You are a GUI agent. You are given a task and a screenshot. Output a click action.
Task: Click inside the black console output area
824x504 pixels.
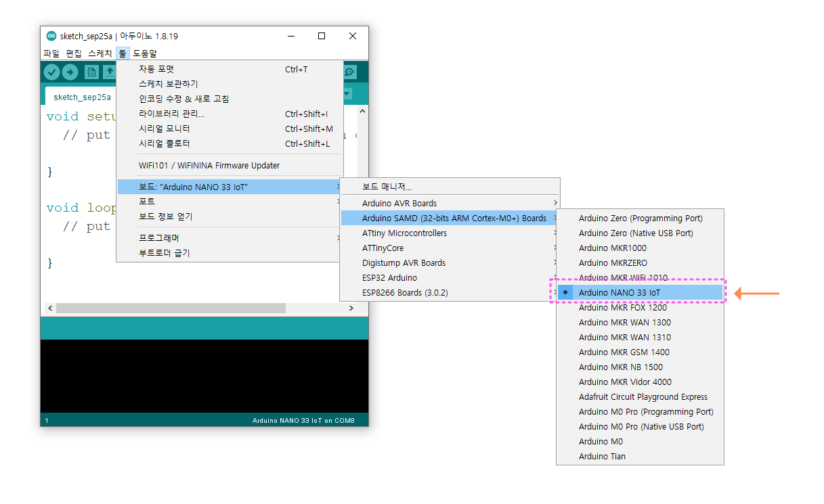click(204, 375)
